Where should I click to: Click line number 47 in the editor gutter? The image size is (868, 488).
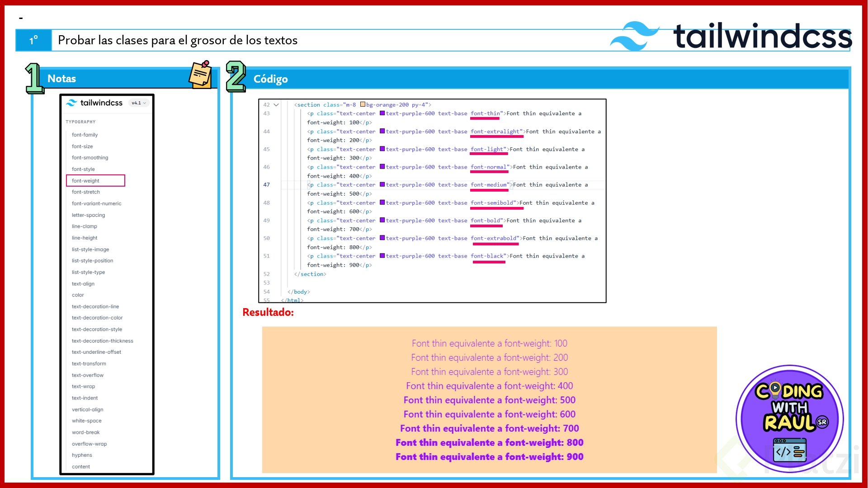[x=266, y=185]
